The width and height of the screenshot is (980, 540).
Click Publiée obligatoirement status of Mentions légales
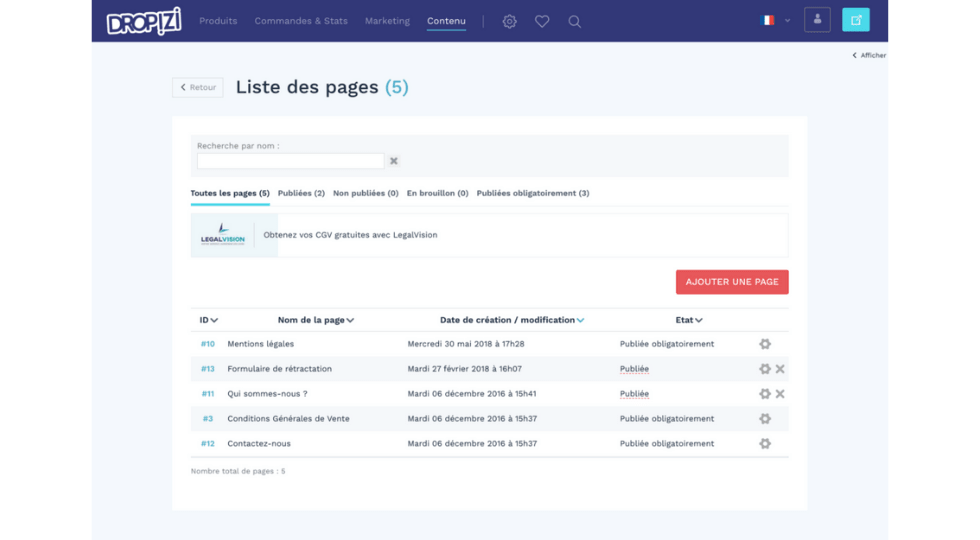667,344
